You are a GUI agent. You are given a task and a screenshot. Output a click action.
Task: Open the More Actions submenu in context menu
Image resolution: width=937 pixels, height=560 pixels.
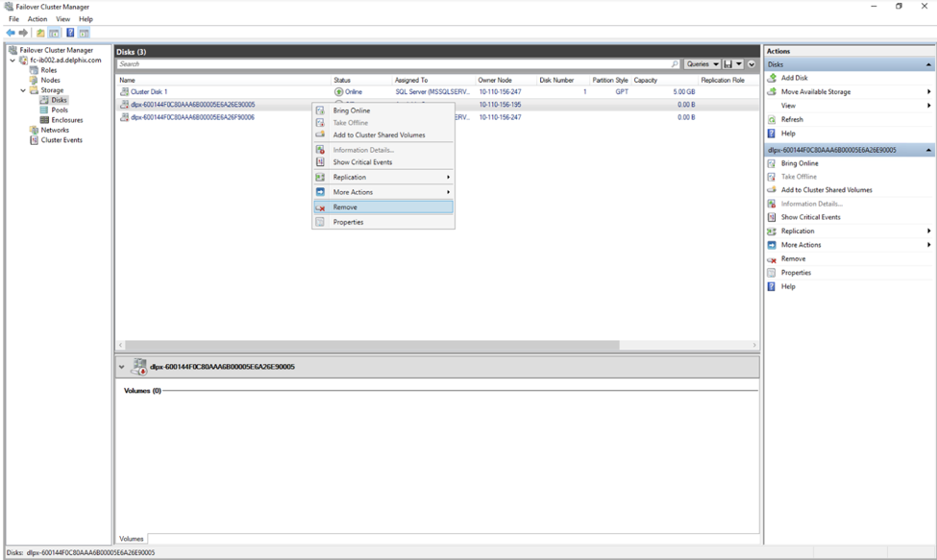click(x=353, y=192)
